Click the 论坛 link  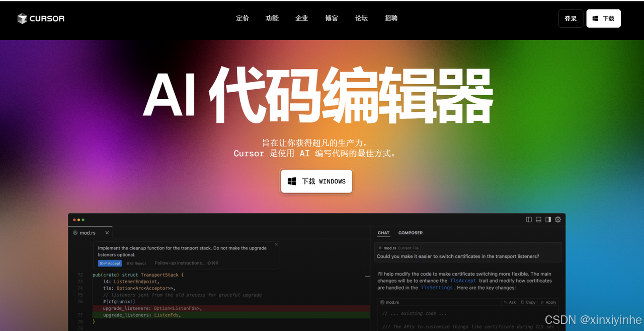(361, 18)
